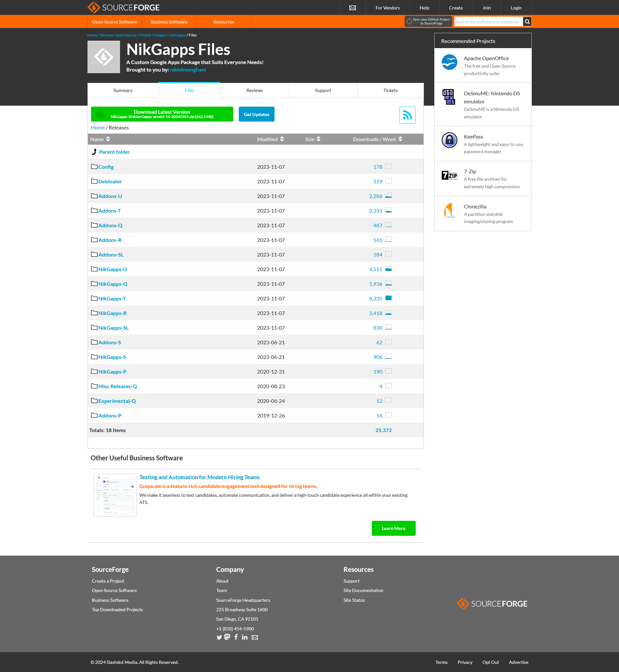The height and width of the screenshot is (672, 619).
Task: Click the Addons-T downloads chart icon
Action: pos(389,210)
